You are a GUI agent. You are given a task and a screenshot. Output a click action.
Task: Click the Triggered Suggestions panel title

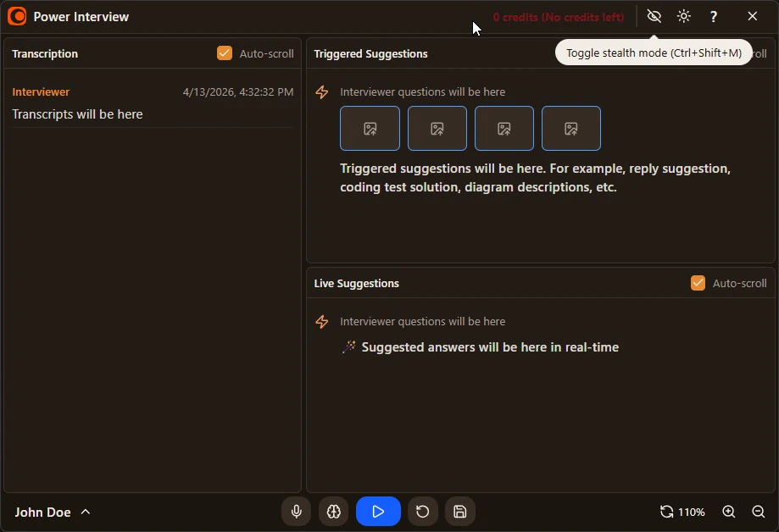point(370,53)
